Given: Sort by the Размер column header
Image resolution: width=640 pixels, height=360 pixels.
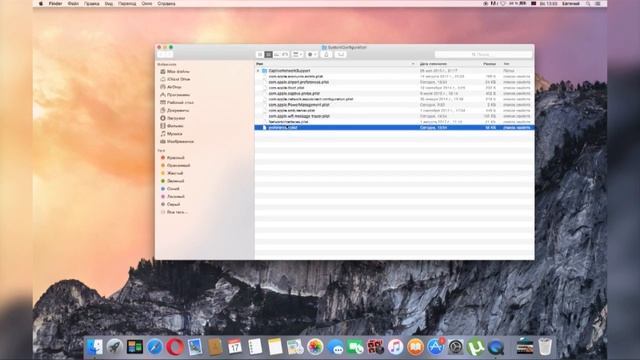Looking at the screenshot, I should (490, 64).
